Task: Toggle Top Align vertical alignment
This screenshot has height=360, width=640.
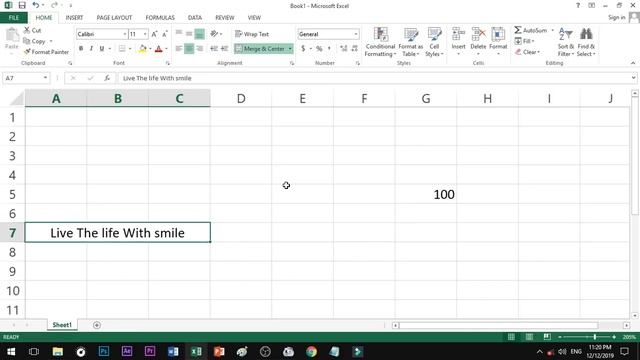Action: [179, 34]
